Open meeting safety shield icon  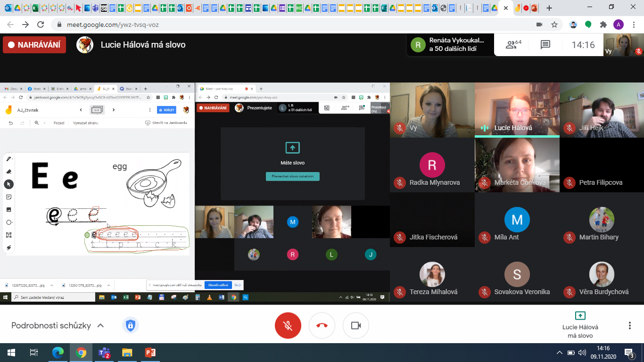pos(131,325)
